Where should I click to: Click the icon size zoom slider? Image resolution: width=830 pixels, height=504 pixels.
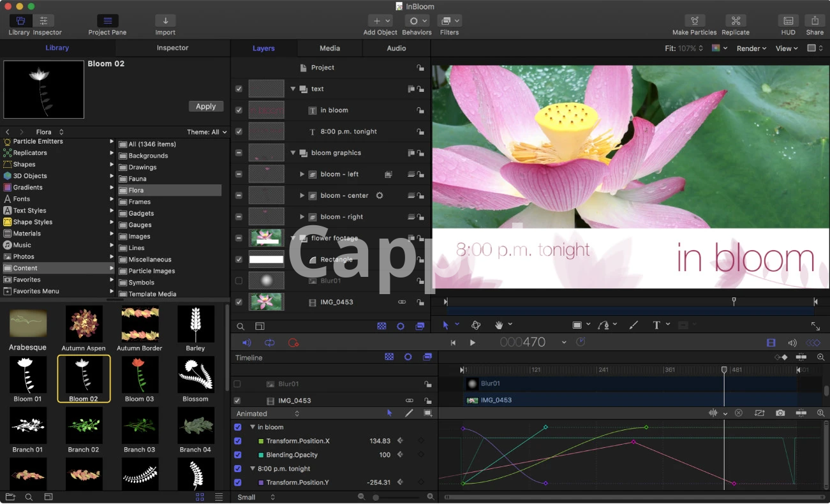(x=376, y=497)
